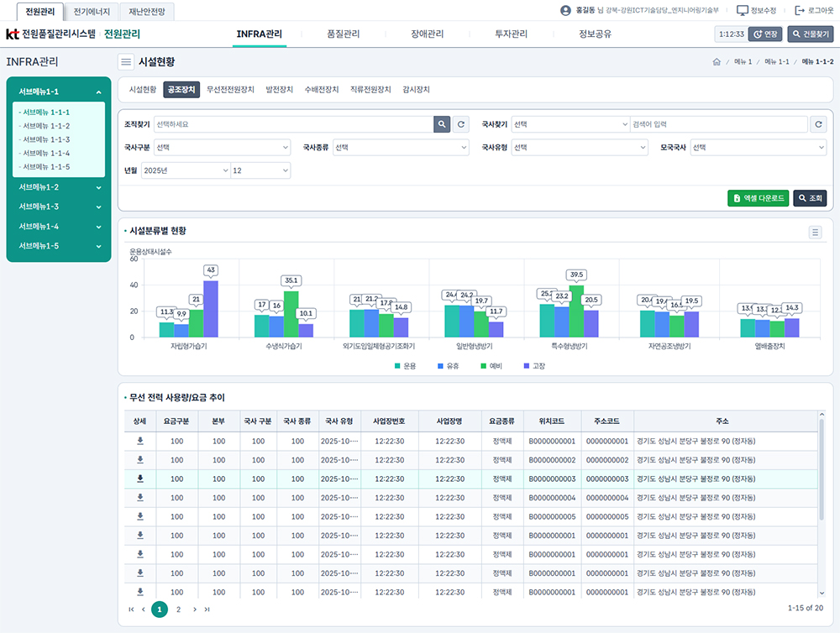
Task: Download detail for the B0000000003 row
Action: point(140,479)
